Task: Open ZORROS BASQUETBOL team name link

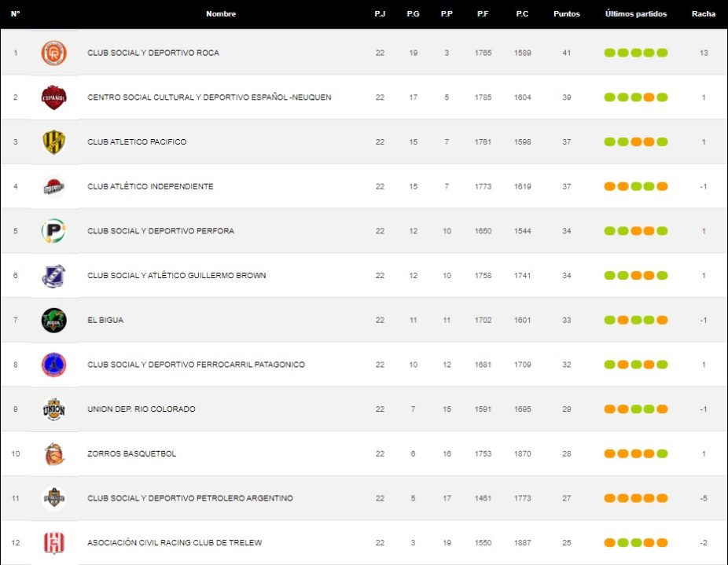Action: [131, 454]
